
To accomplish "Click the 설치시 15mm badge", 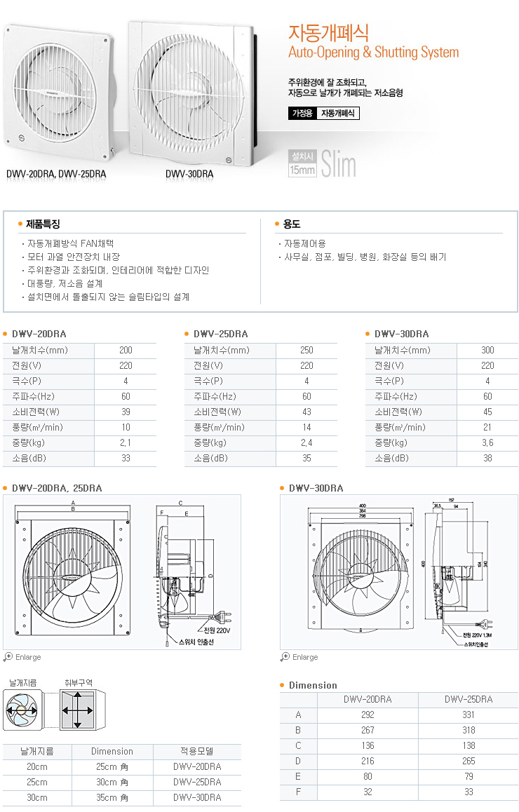I will click(302, 163).
